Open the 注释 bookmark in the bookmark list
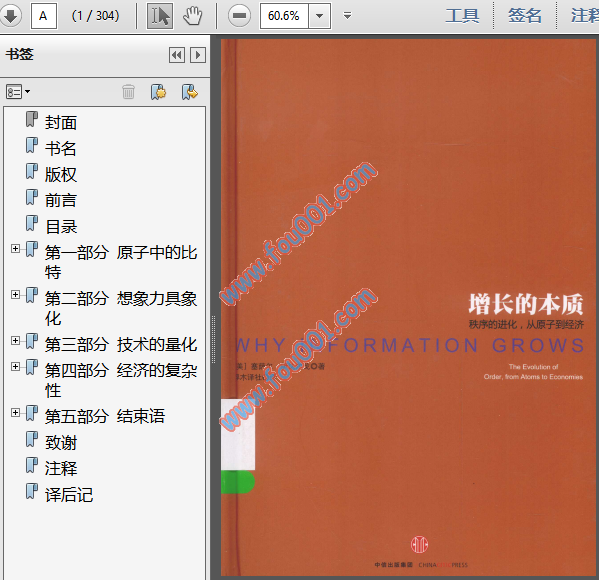Screen dimensions: 599x580 (x=61, y=469)
